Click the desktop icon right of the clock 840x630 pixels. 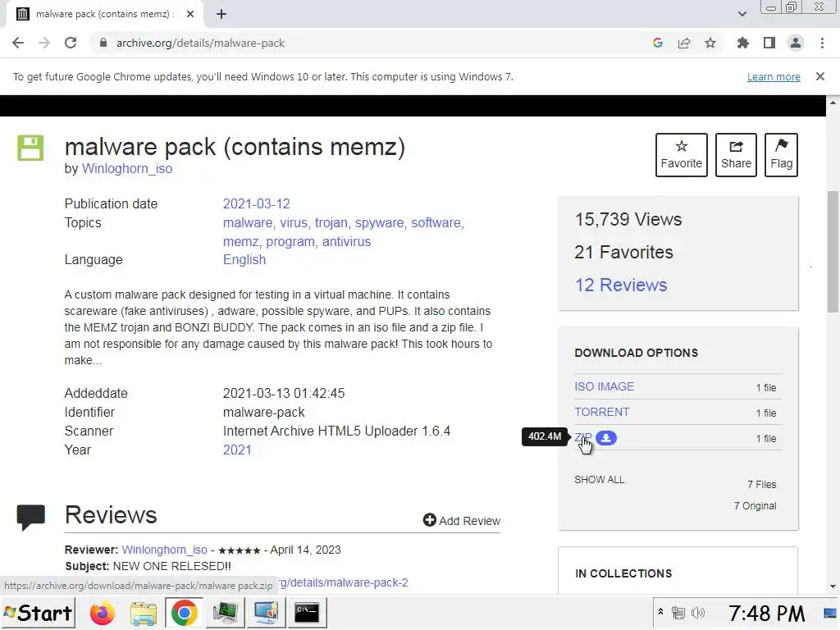tap(830, 613)
